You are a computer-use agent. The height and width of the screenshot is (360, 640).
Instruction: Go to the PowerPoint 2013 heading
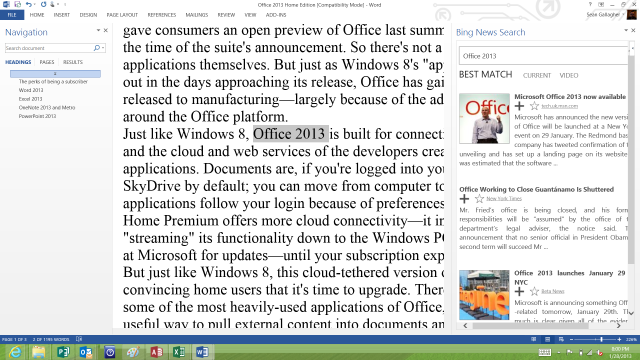point(37,116)
